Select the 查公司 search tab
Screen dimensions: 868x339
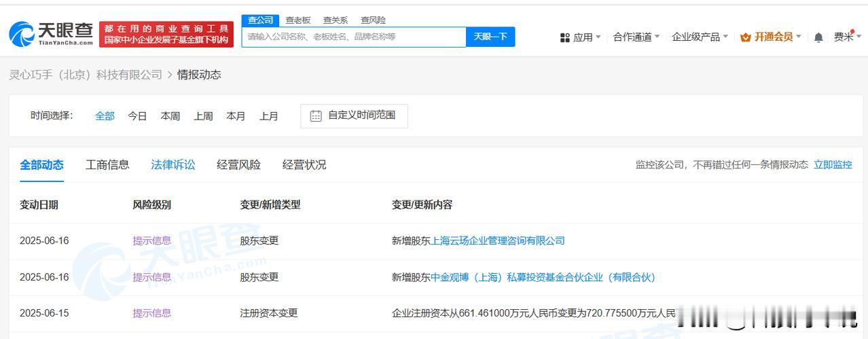point(260,20)
